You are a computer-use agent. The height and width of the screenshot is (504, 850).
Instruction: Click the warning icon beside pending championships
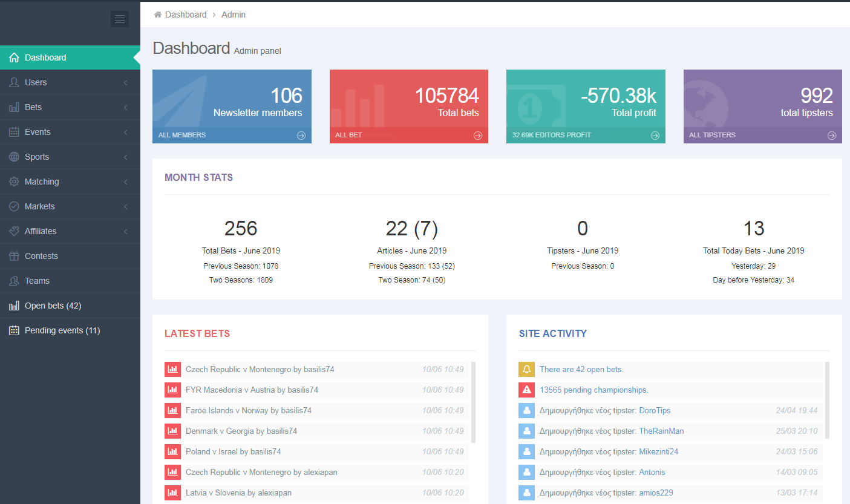tap(526, 390)
